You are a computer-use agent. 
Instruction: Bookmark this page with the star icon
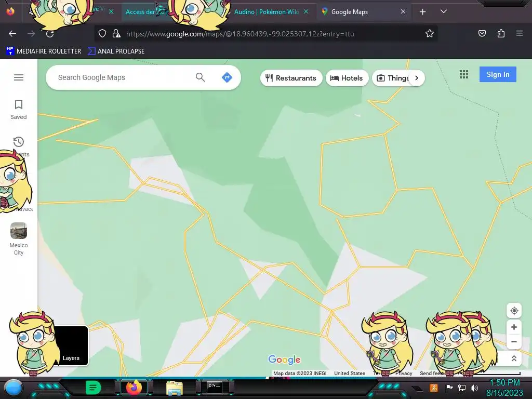point(430,33)
